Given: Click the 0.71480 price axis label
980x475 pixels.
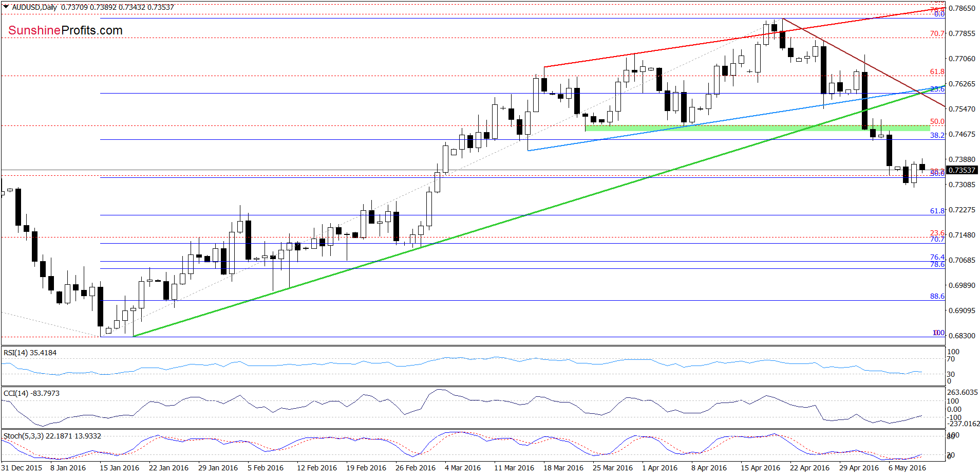Looking at the screenshot, I should point(962,235).
